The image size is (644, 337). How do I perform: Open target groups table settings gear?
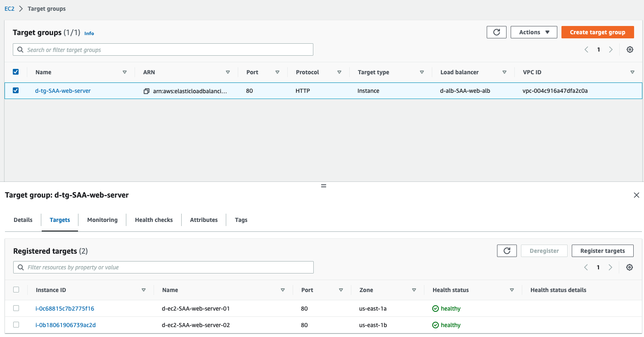click(x=630, y=49)
